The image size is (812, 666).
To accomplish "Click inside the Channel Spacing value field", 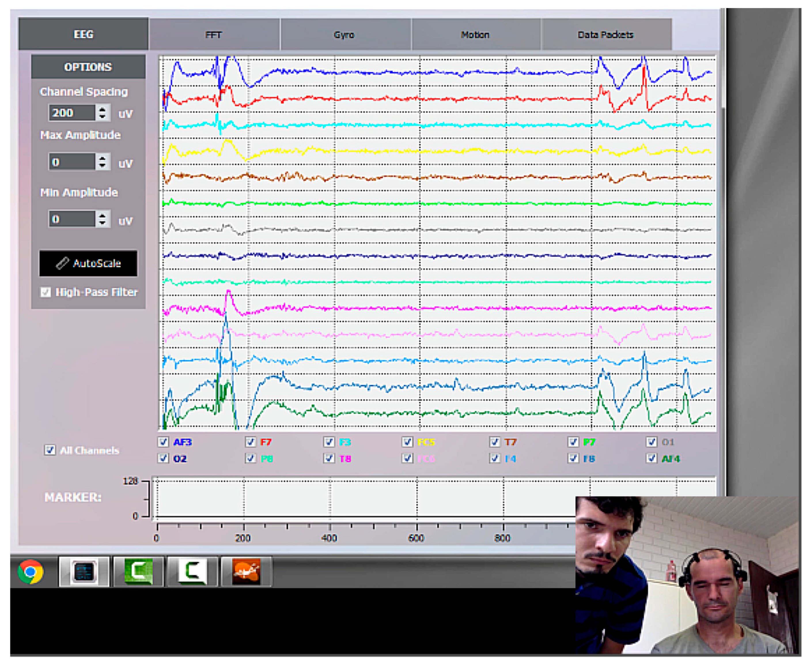I will point(72,112).
